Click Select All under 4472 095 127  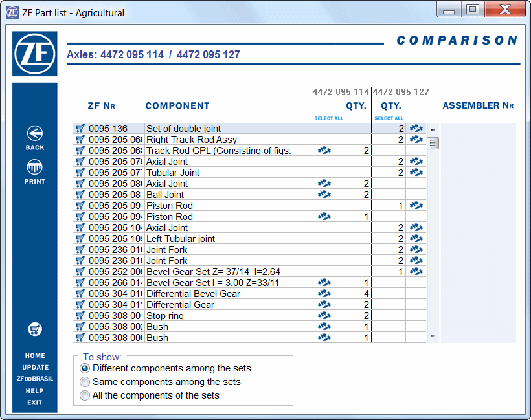389,118
